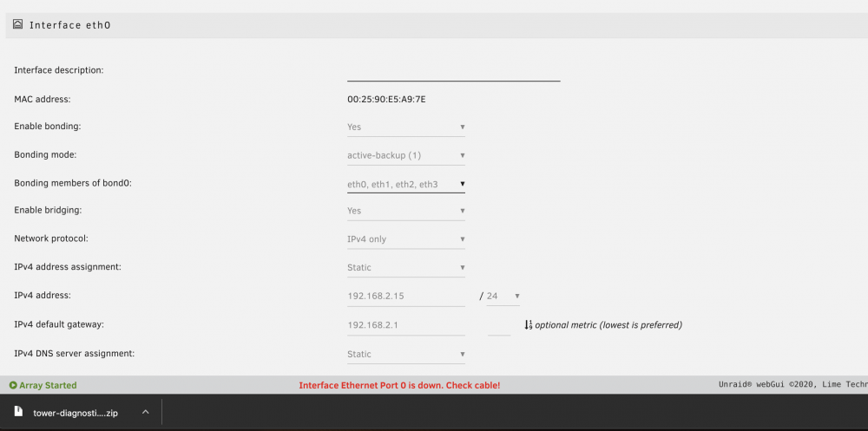Click the Interface description label

click(59, 70)
